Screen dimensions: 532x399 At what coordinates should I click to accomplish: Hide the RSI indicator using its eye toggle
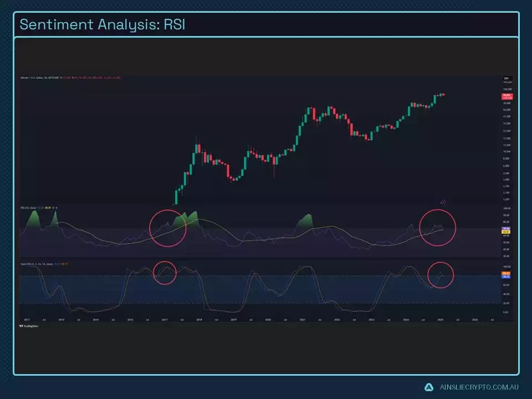tap(53, 208)
